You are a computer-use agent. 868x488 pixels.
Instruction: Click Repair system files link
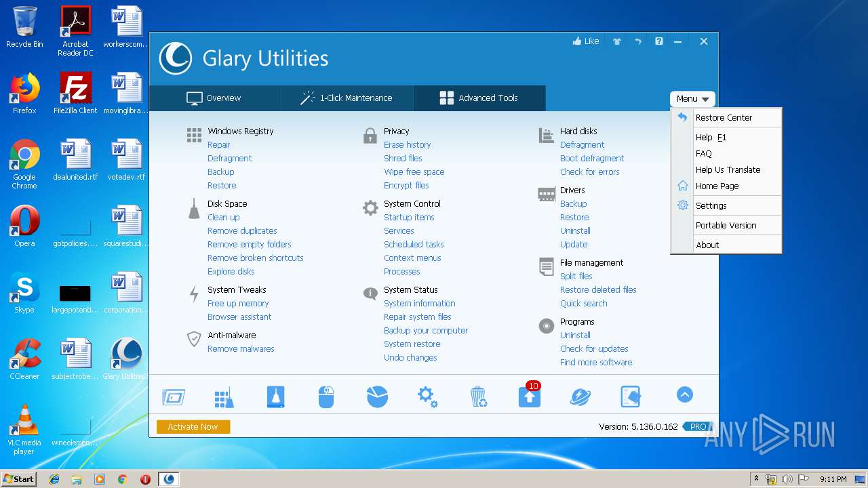tap(418, 317)
